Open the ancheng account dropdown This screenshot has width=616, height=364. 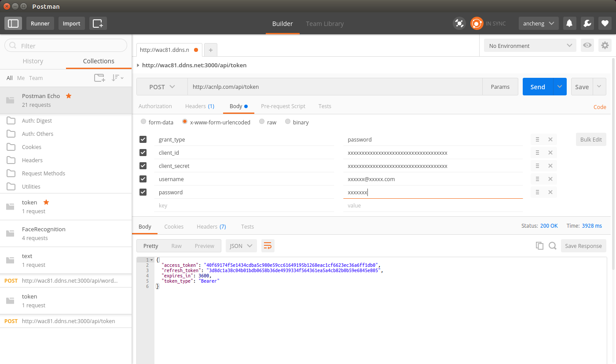pyautogui.click(x=539, y=23)
